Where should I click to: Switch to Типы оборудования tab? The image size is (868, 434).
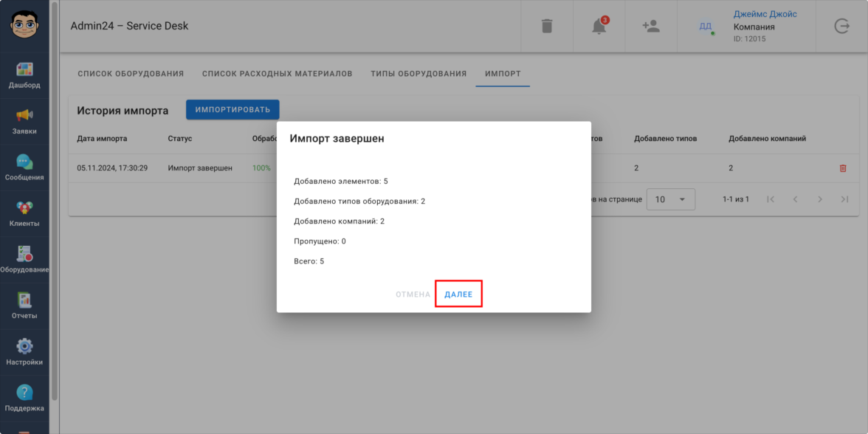pos(418,74)
